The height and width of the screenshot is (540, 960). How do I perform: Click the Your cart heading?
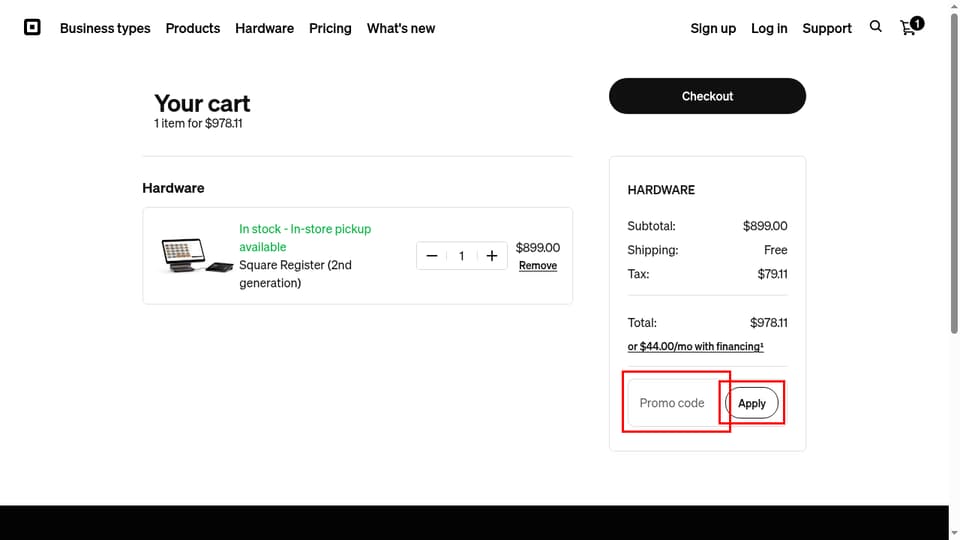pyautogui.click(x=202, y=103)
